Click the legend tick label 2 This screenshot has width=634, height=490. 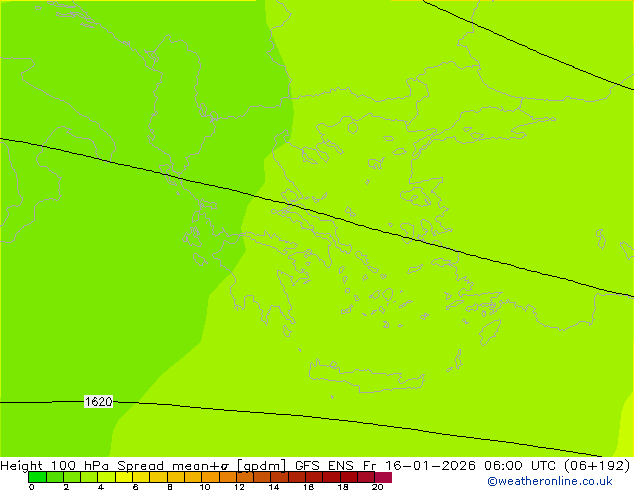(66, 487)
